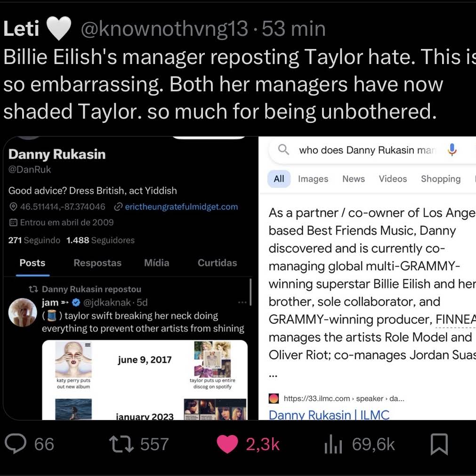Toggle the pink heart like icon
Screen dimensions: 476x476
pos(227,444)
